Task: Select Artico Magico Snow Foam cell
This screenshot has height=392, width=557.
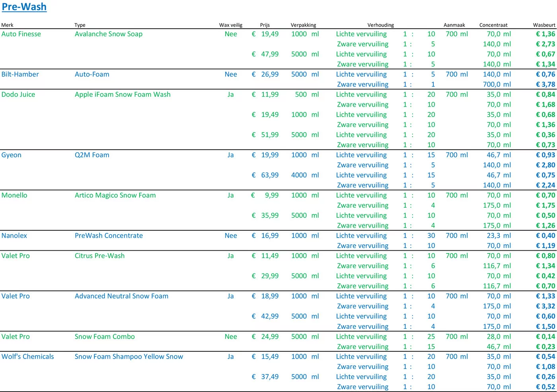Action: coord(115,195)
